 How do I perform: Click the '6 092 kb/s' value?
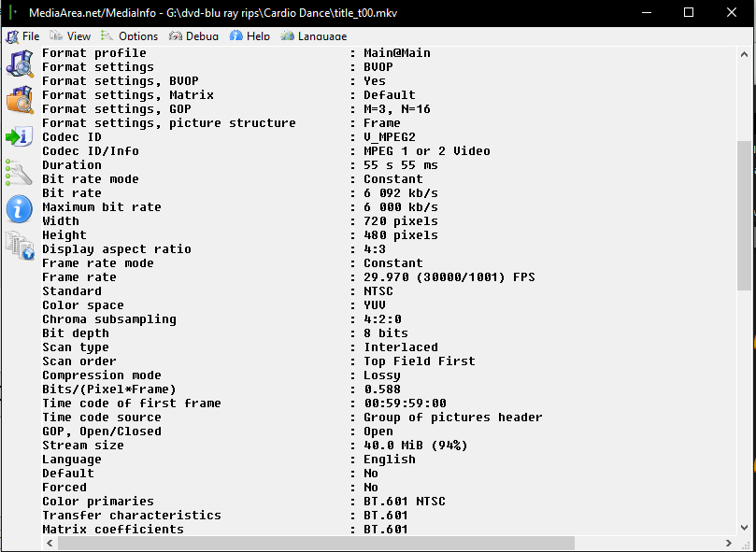(x=401, y=192)
